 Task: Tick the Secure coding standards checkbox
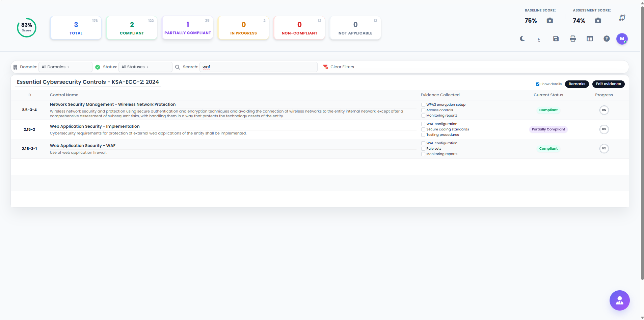[x=423, y=129]
